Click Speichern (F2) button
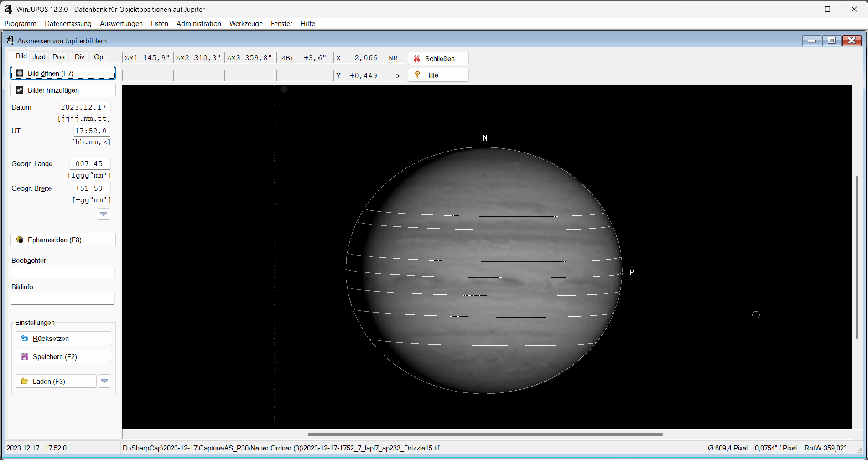 [x=63, y=356]
